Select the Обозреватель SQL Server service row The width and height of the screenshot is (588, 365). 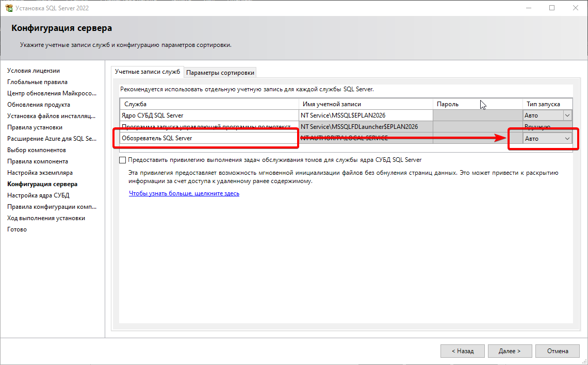pos(206,138)
